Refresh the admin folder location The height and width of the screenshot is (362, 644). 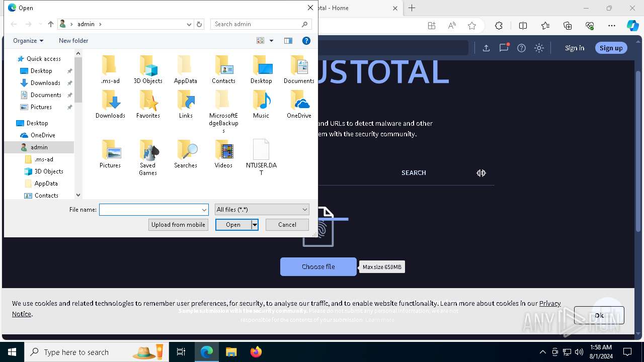click(x=199, y=24)
